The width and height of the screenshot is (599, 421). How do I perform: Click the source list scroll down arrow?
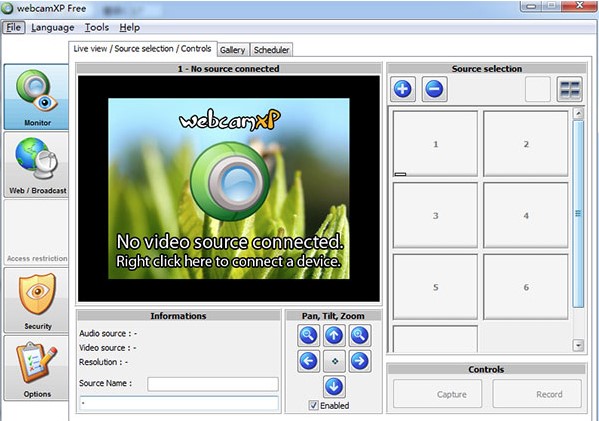[578, 345]
